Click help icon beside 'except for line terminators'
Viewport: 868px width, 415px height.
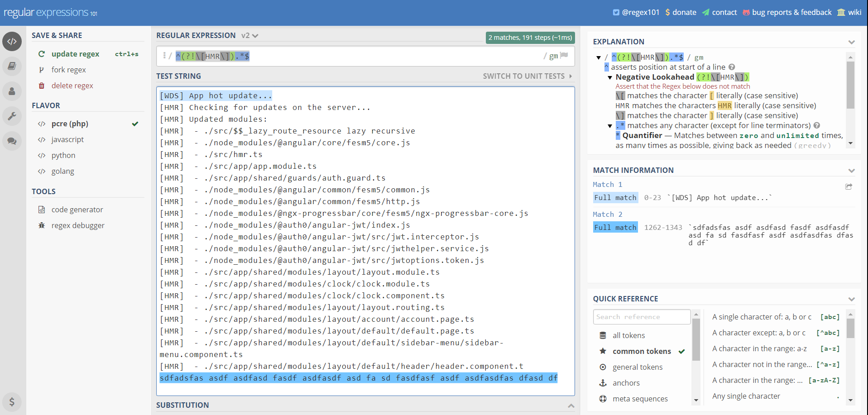tap(817, 125)
